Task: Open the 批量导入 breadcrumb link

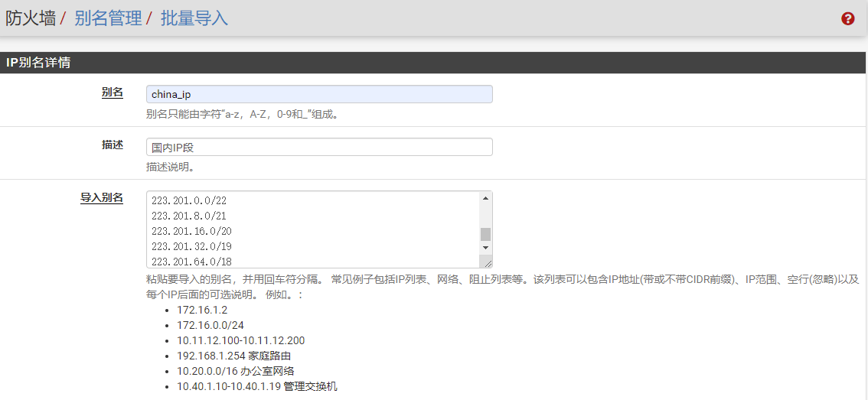Action: (x=194, y=18)
